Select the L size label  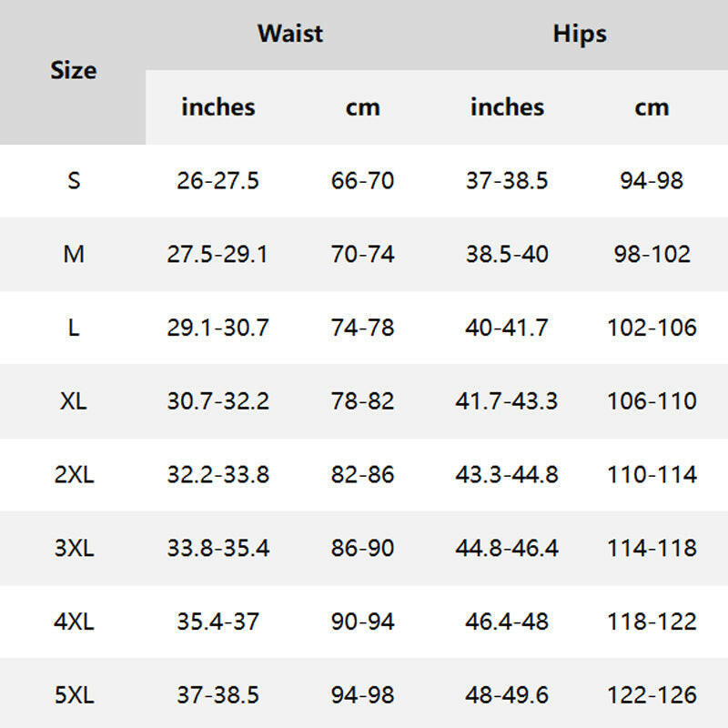click(x=74, y=328)
